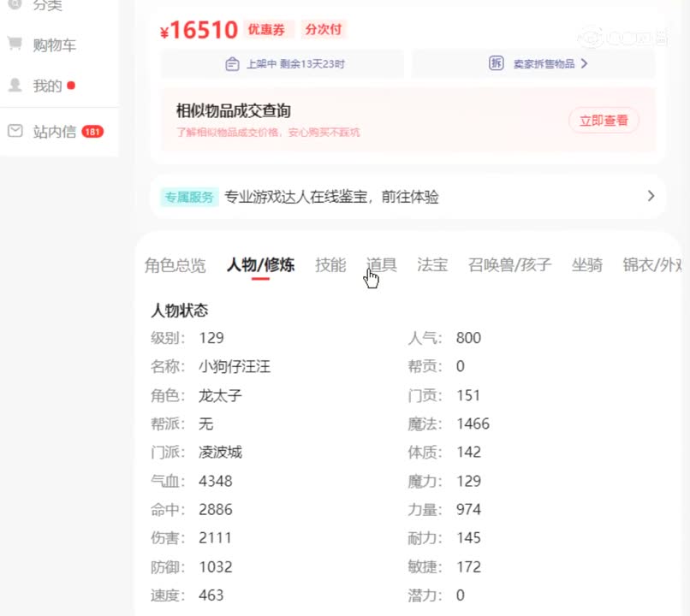Viewport: 690px width, 616px height.
Task: Click the 敏捷 value 172
Action: [x=468, y=566]
